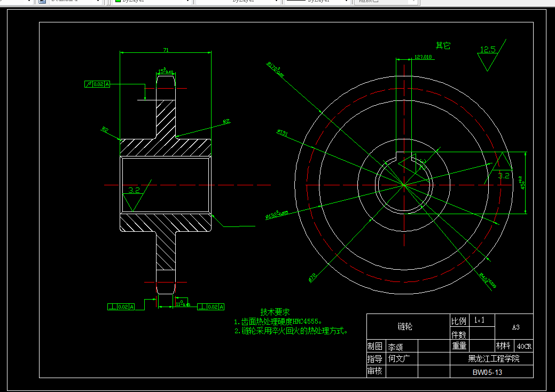The image size is (555, 392).
Task: Click the 12.5 surface roughness symbol
Action: [491, 55]
